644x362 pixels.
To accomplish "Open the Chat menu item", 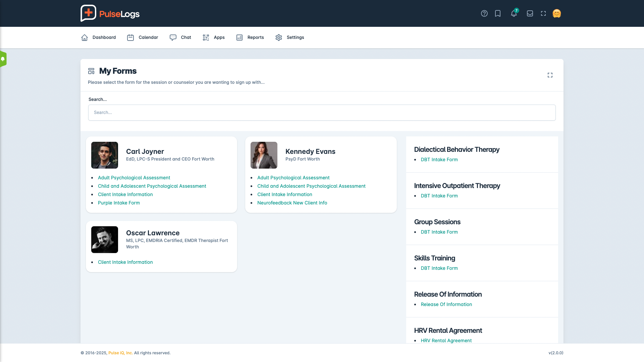I will (x=180, y=38).
